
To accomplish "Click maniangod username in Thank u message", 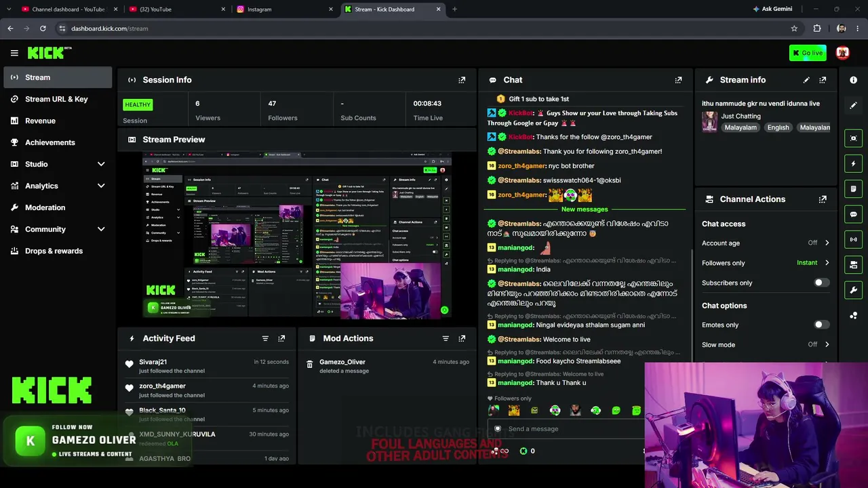I will (x=515, y=383).
